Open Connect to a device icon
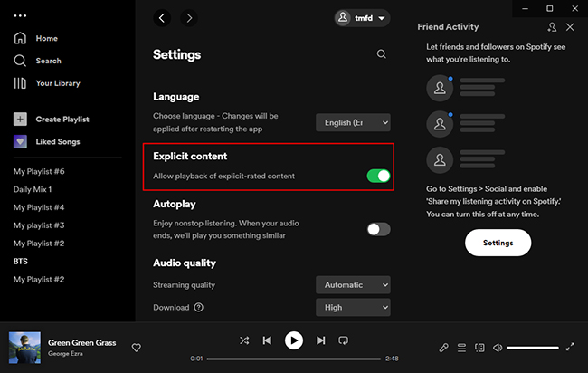The height and width of the screenshot is (373, 588). click(x=479, y=348)
